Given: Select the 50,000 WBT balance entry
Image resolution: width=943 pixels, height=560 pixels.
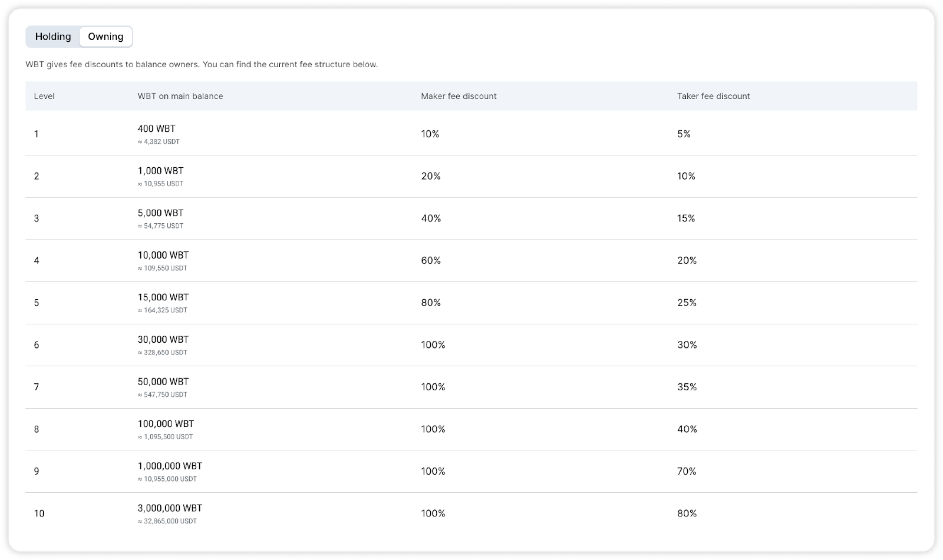Looking at the screenshot, I should coord(163,382).
